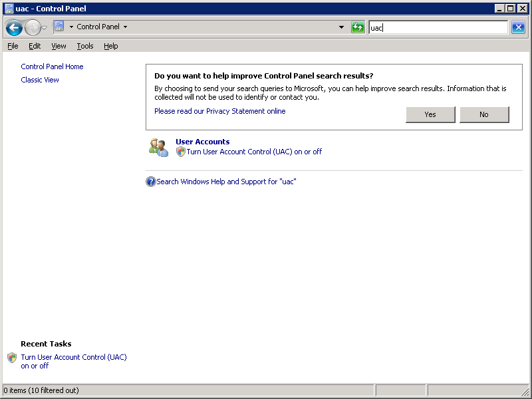Expand the root arrow before Control Panel breadcrumb
The width and height of the screenshot is (532, 399).
(x=71, y=27)
